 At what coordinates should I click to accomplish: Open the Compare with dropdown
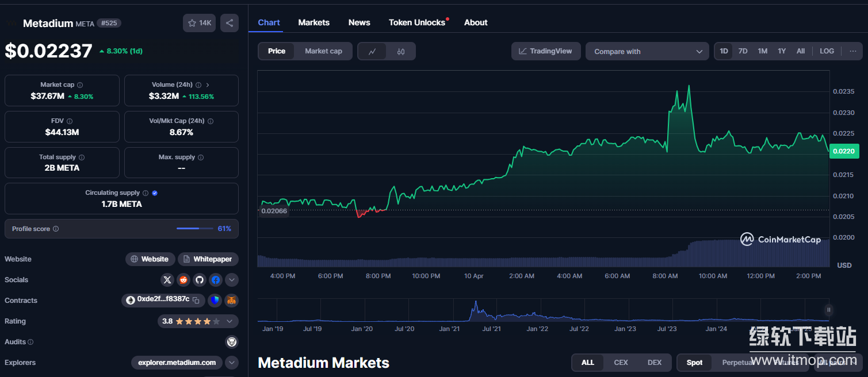pos(647,52)
